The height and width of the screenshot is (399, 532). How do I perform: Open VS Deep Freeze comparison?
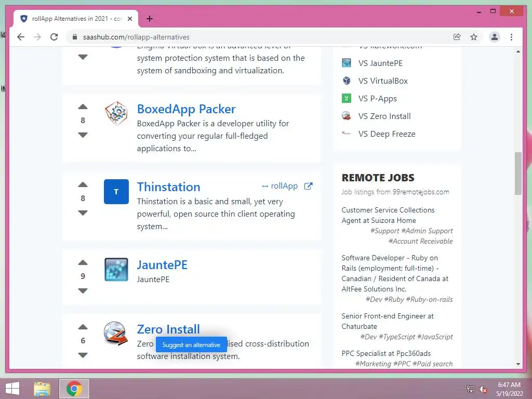387,134
